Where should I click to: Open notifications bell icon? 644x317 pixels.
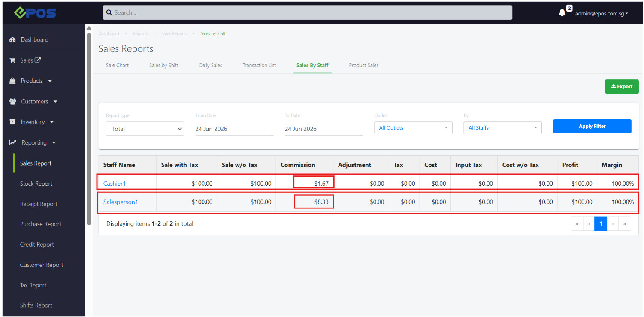[562, 13]
